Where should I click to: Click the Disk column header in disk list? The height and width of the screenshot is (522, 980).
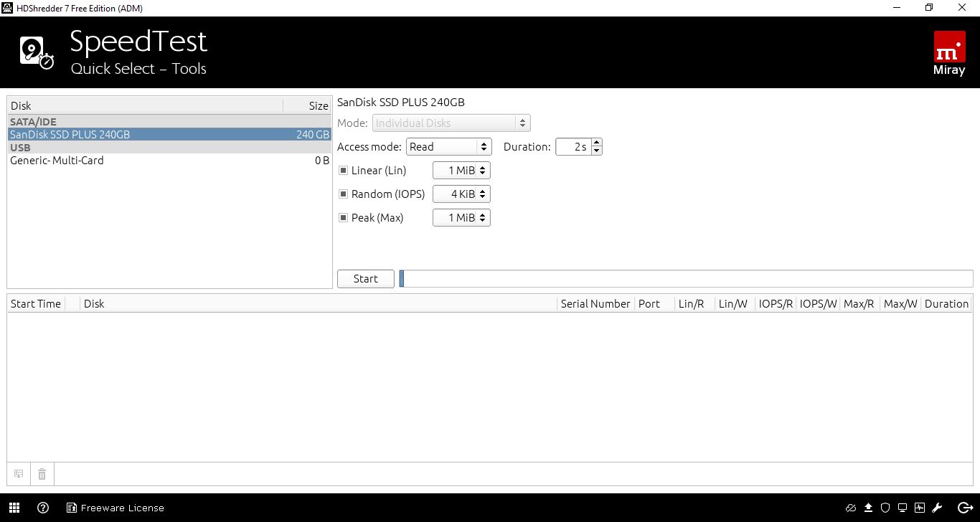(145, 105)
